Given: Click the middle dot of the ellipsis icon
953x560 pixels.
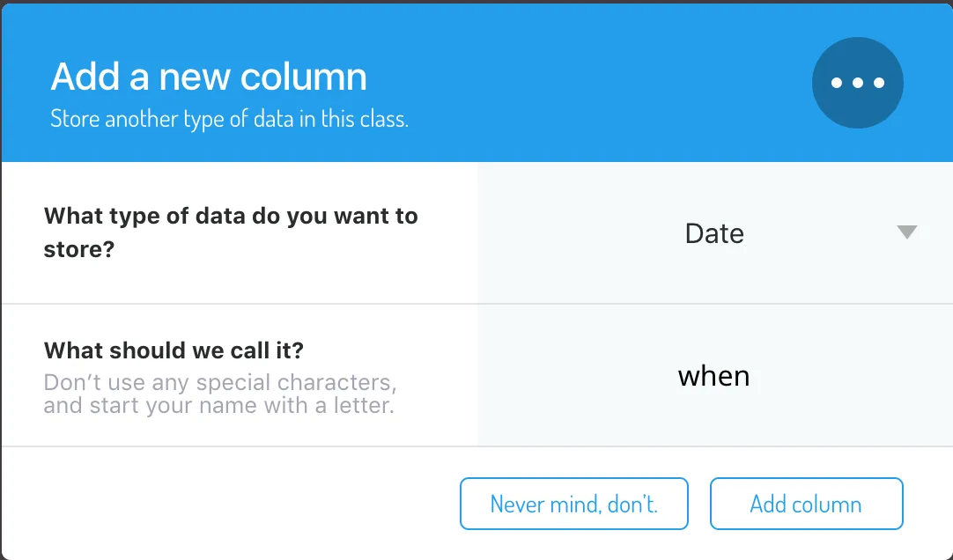Looking at the screenshot, I should click(858, 83).
